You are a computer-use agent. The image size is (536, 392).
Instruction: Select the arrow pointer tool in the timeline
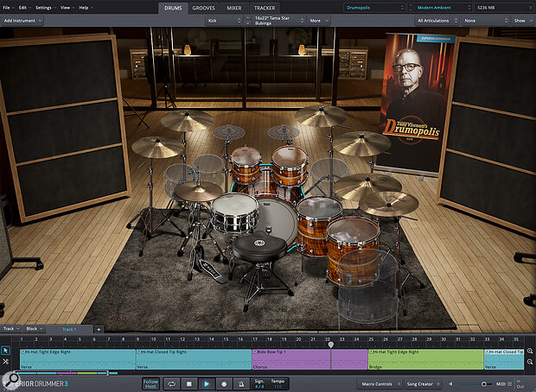6,351
